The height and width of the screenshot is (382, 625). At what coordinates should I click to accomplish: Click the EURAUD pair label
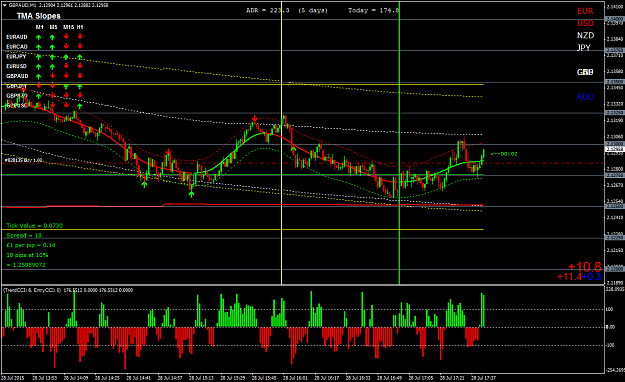coord(17,37)
